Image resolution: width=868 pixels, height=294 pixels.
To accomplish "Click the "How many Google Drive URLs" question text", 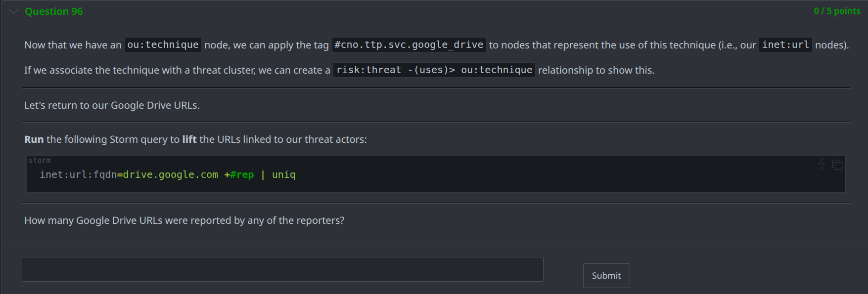I will [184, 220].
